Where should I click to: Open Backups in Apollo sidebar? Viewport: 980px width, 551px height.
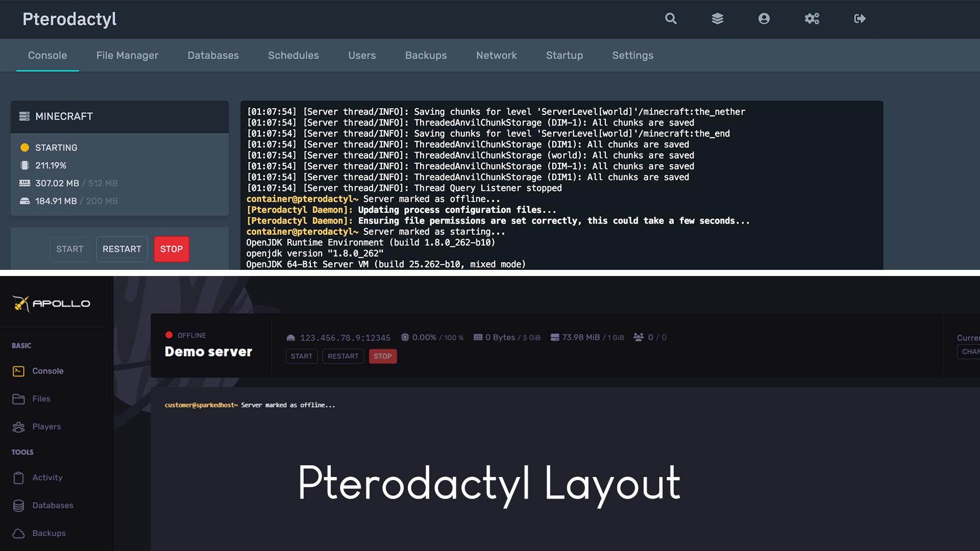[x=48, y=533]
